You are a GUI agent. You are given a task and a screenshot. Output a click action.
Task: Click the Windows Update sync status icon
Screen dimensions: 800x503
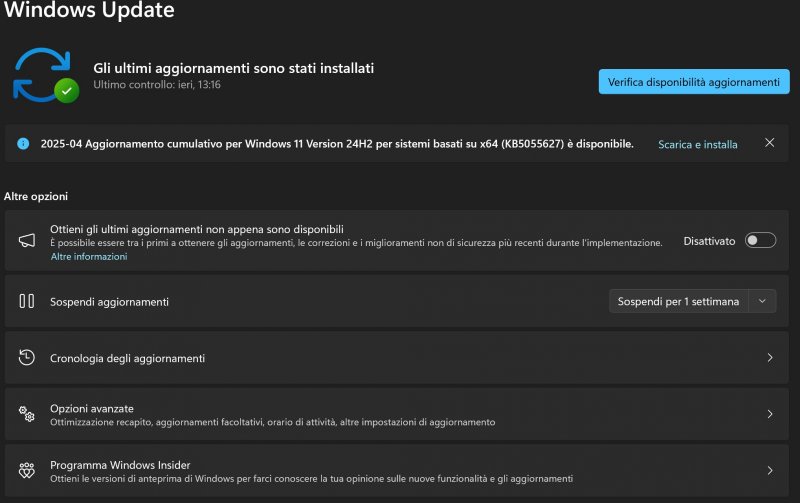click(x=46, y=75)
